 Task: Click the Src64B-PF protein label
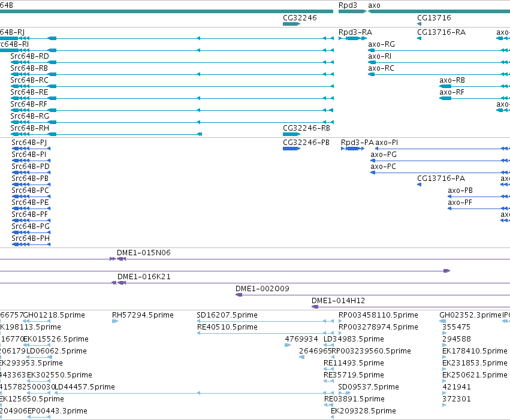(x=29, y=215)
